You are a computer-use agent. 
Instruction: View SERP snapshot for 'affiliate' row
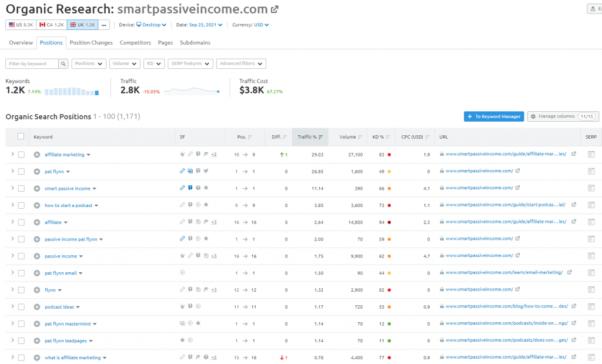pyautogui.click(x=591, y=222)
